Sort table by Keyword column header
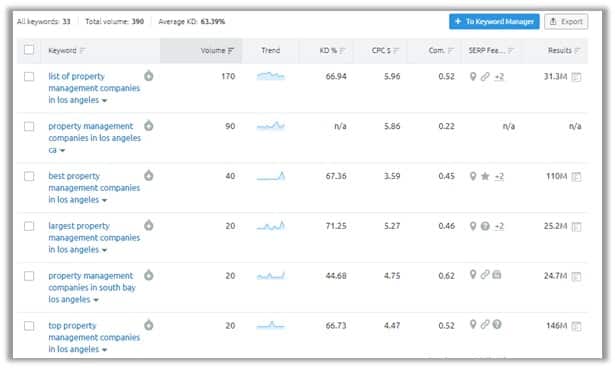The image size is (615, 369). point(67,51)
